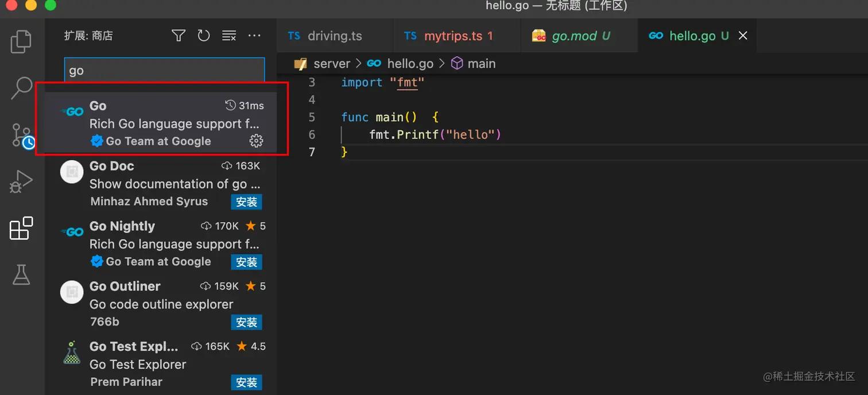This screenshot has width=868, height=395.
Task: Open the Go Outliner extension entry
Action: (161, 304)
